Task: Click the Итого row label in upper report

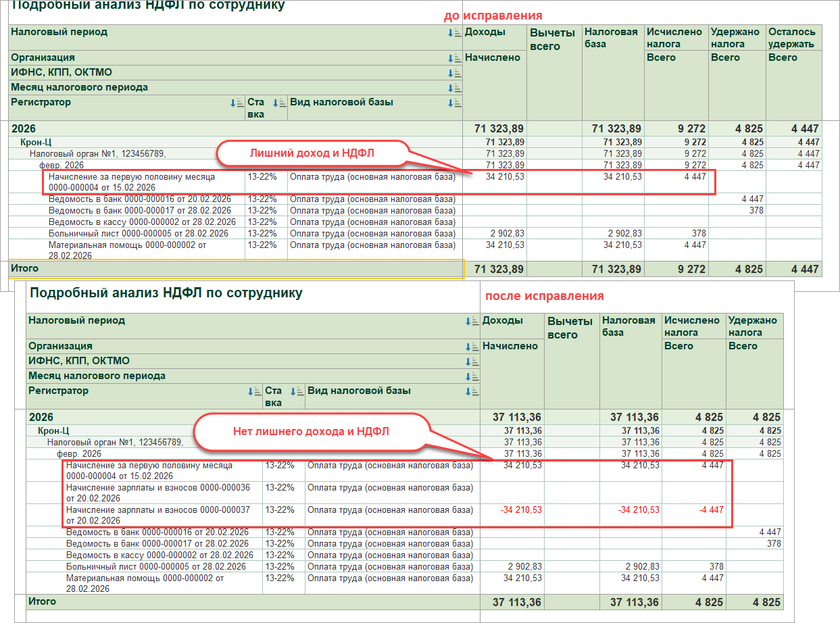Action: (x=24, y=268)
